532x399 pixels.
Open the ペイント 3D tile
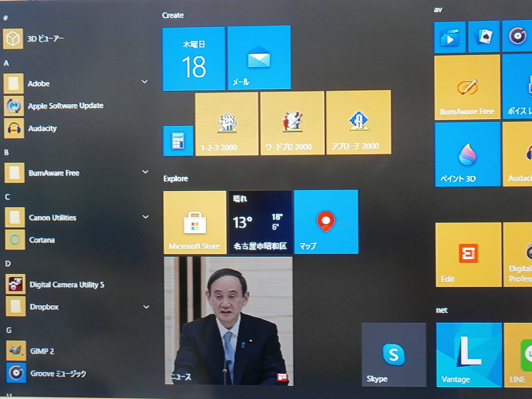point(468,155)
